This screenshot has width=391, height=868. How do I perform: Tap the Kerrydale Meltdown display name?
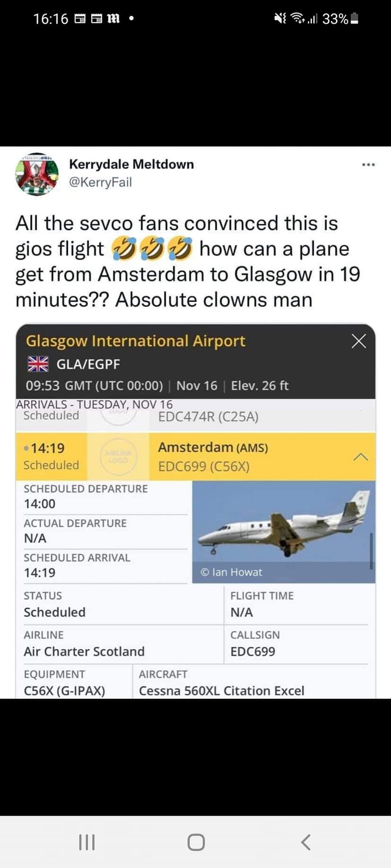pos(131,164)
